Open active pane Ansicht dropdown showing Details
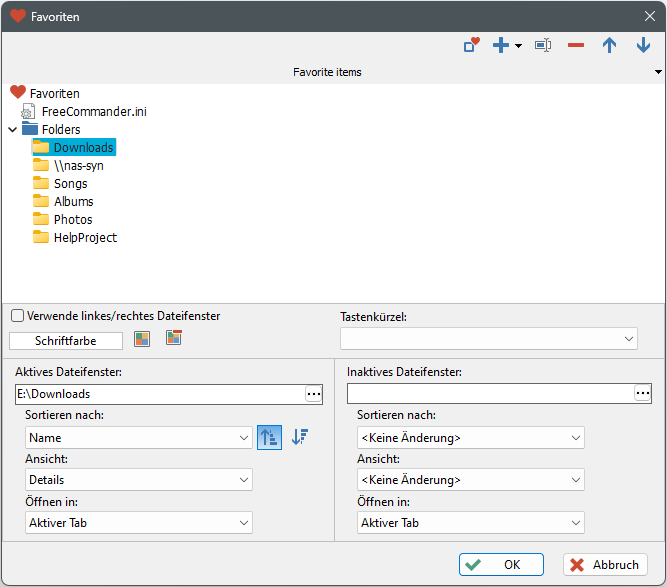 pyautogui.click(x=139, y=480)
